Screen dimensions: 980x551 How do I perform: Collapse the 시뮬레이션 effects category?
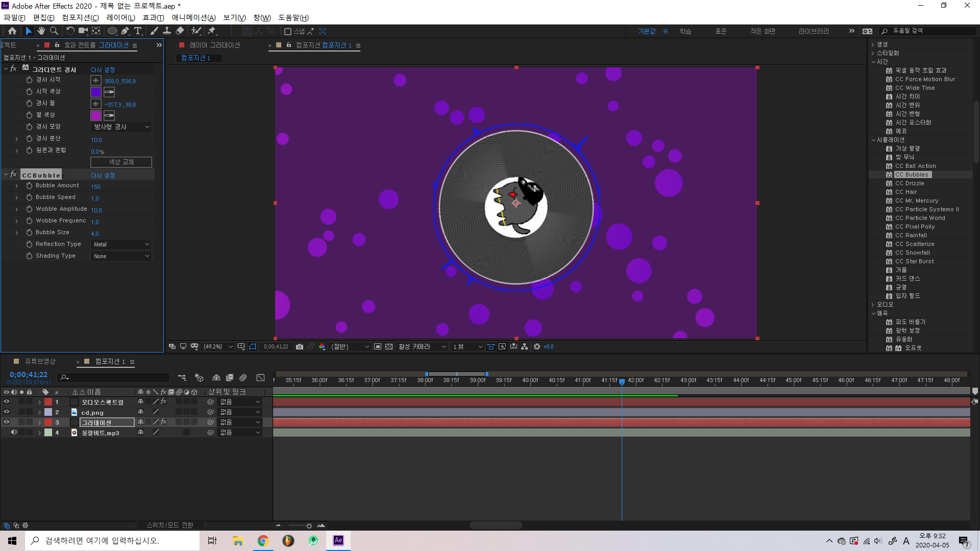pyautogui.click(x=873, y=140)
